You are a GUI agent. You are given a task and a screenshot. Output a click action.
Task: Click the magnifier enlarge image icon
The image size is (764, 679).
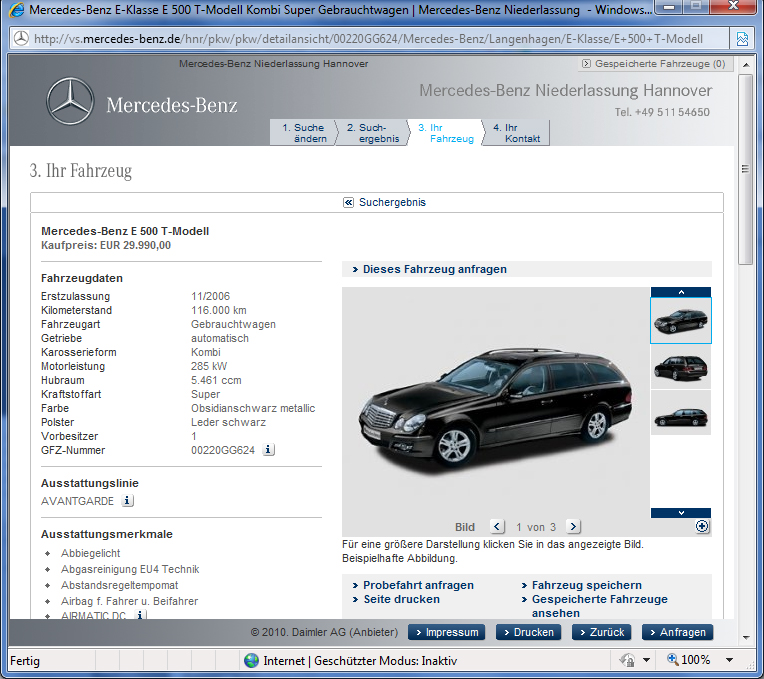point(702,526)
